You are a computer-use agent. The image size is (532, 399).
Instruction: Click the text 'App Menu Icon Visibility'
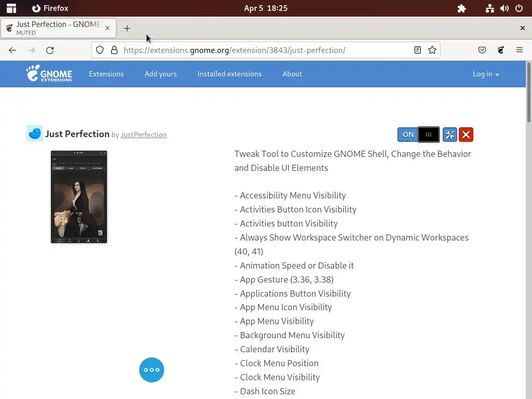click(x=286, y=308)
